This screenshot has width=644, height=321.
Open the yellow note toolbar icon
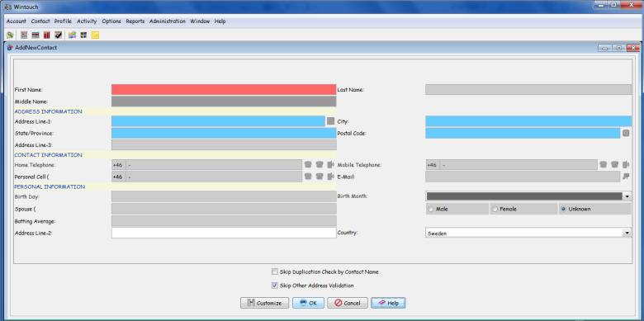click(x=95, y=35)
